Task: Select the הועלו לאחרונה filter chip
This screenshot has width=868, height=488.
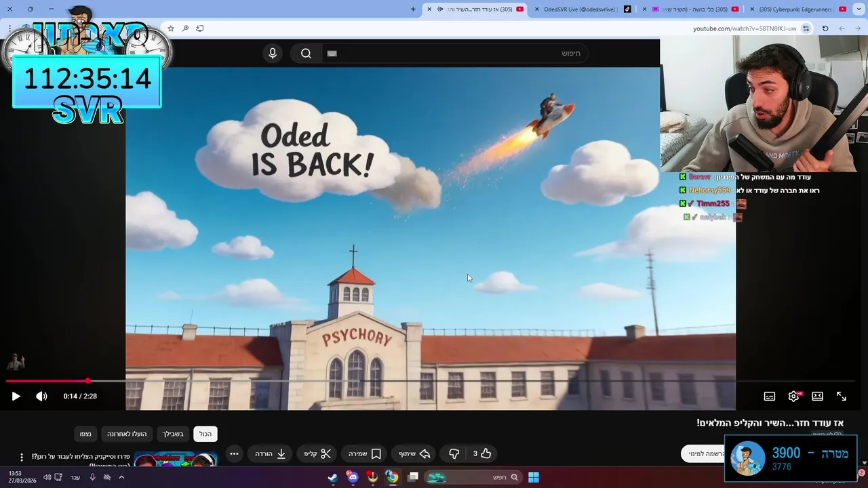Action: (127, 434)
